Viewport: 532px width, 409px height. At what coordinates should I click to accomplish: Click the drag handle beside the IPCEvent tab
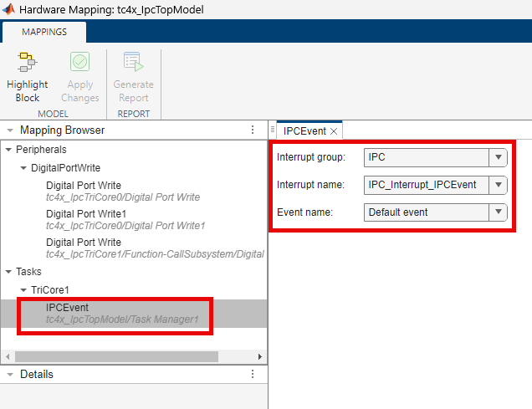273,130
